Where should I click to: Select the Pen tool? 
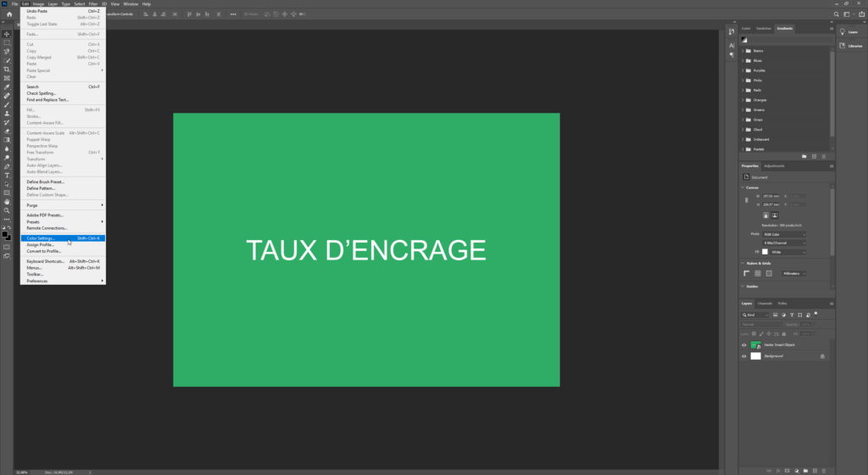point(7,166)
